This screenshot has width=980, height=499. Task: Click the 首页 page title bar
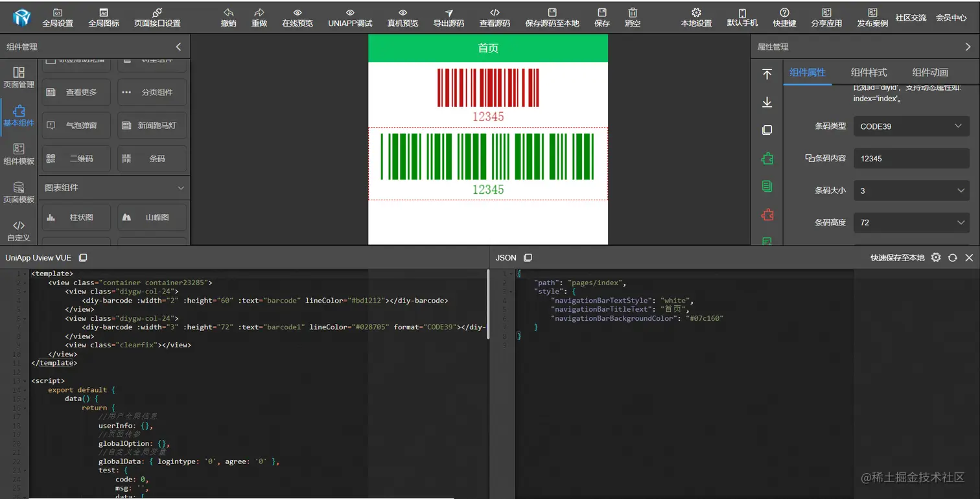(x=488, y=48)
